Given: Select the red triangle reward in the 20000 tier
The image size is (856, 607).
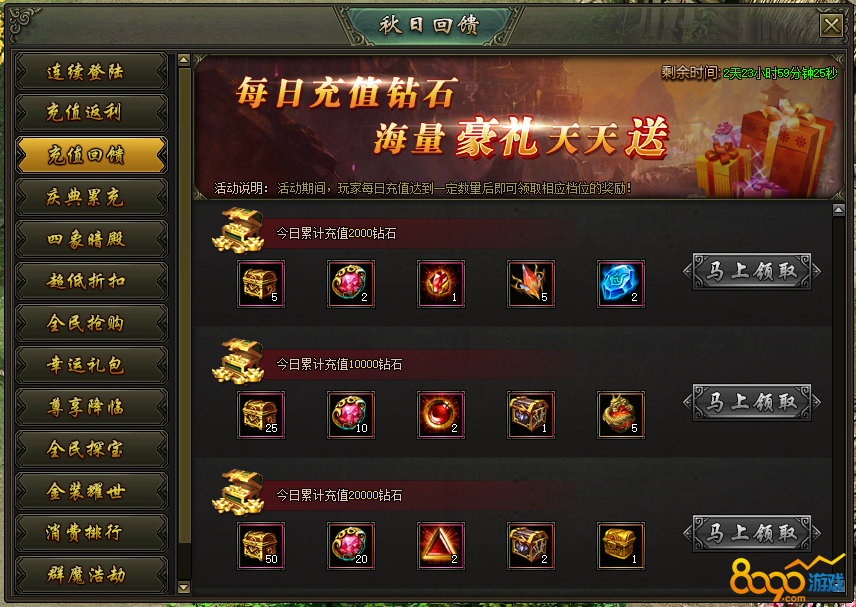Looking at the screenshot, I should pyautogui.click(x=441, y=546).
